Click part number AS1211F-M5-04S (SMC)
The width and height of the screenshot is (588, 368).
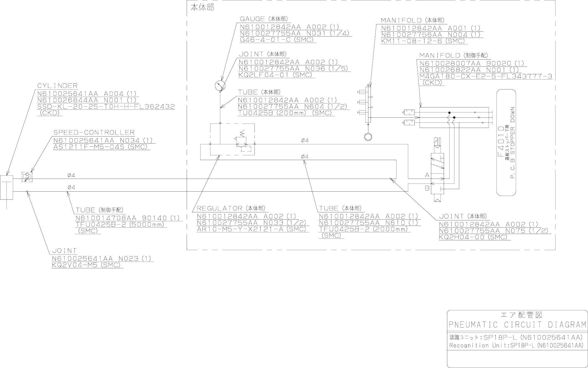101,147
